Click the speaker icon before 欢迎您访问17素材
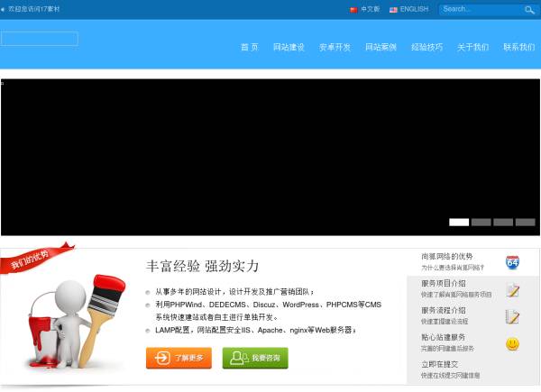Viewport: 541px width, 392px height. 3,10
